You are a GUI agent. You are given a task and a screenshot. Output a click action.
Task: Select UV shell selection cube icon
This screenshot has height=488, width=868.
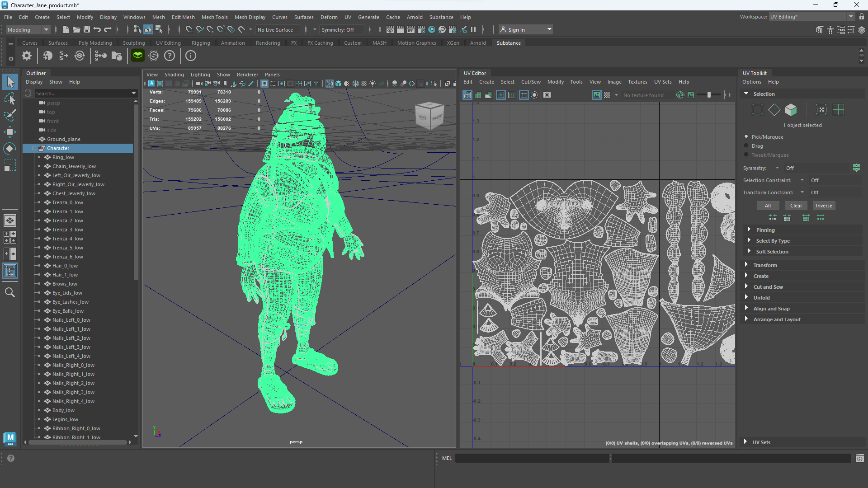click(x=791, y=110)
